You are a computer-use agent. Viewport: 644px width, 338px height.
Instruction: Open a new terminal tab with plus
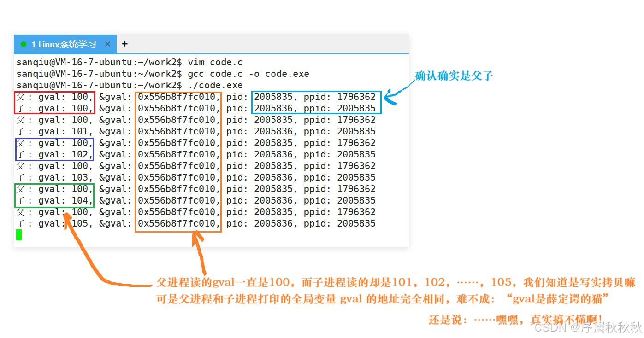tap(124, 44)
